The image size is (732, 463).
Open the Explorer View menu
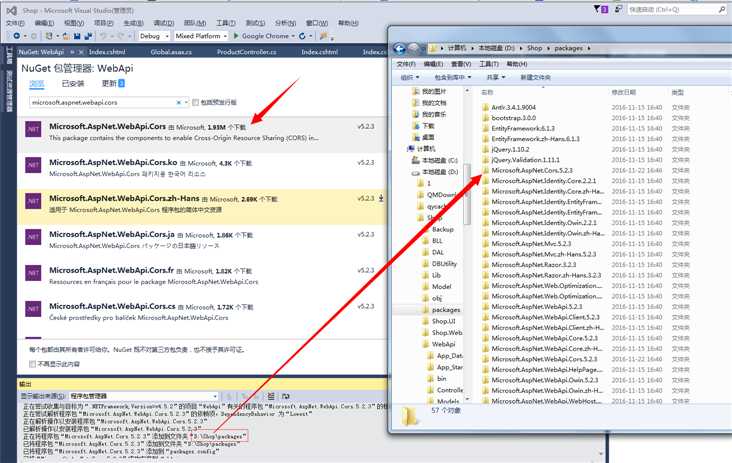coord(461,64)
